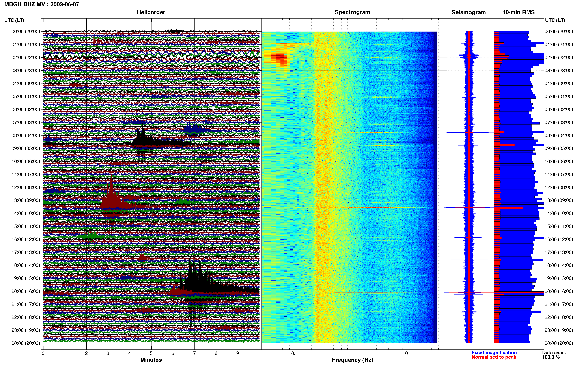Click the left time label '16:00 (12:00)'

[26, 239]
